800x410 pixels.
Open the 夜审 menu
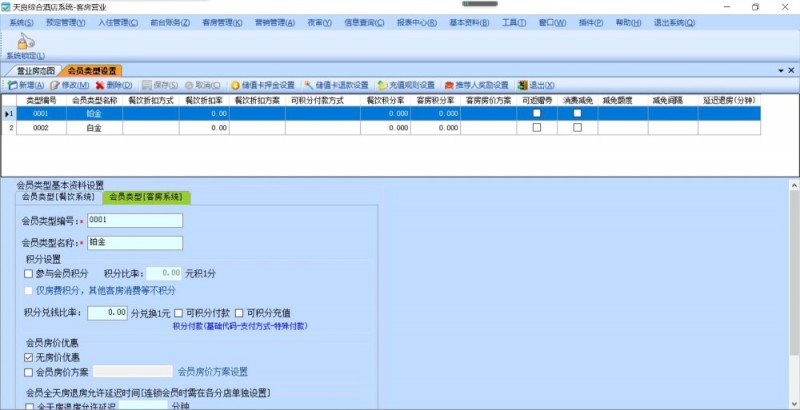pyautogui.click(x=319, y=22)
